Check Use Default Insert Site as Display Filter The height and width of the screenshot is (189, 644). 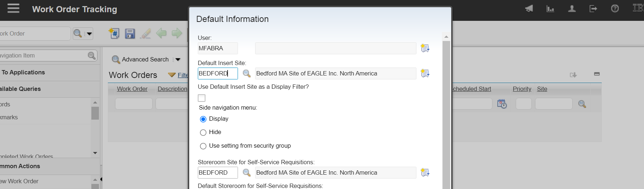[202, 98]
